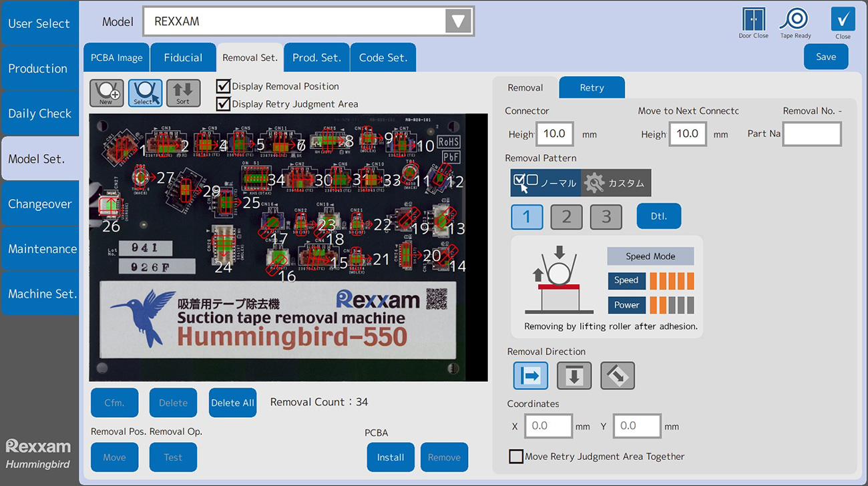Click the PCBA Install button
Screen dimensions: 868x486
coord(391,457)
